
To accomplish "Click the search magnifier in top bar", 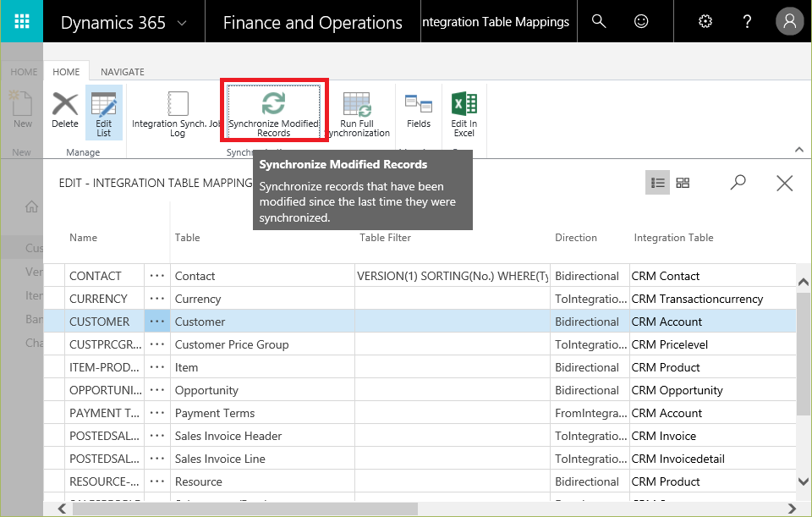I will 599,21.
